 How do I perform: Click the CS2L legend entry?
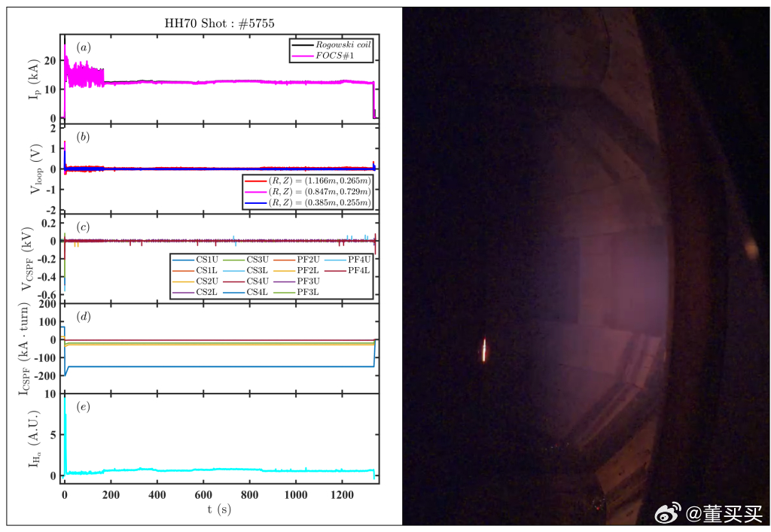point(195,292)
